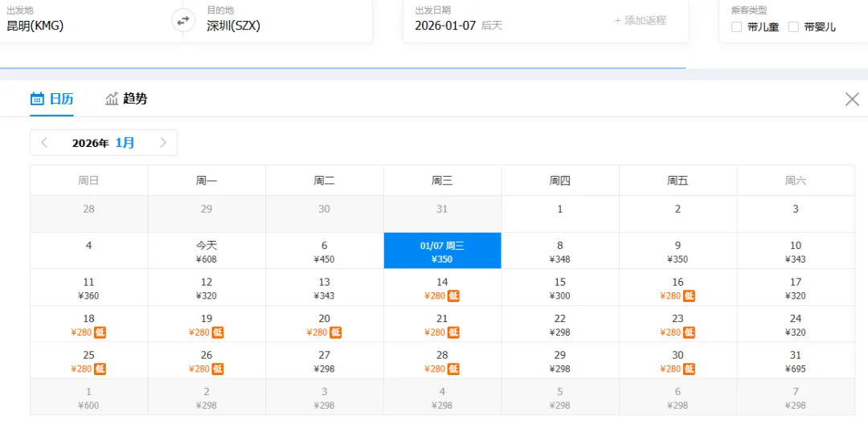868x428 pixels.
Task: Go to previous month in calendar
Action: [45, 143]
